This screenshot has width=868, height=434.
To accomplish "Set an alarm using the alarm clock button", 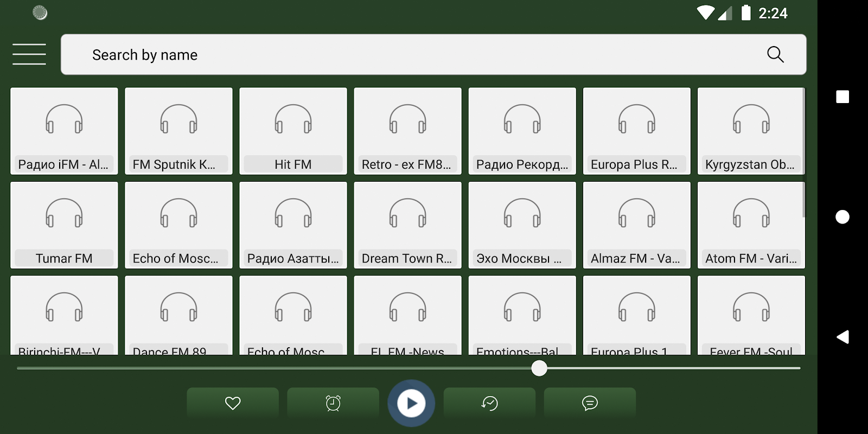I will [333, 403].
